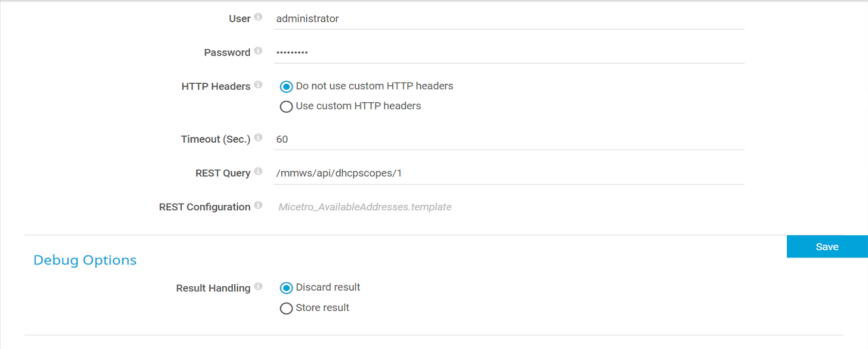The image size is (868, 349).
Task: Show info for REST Configuration
Action: [258, 206]
